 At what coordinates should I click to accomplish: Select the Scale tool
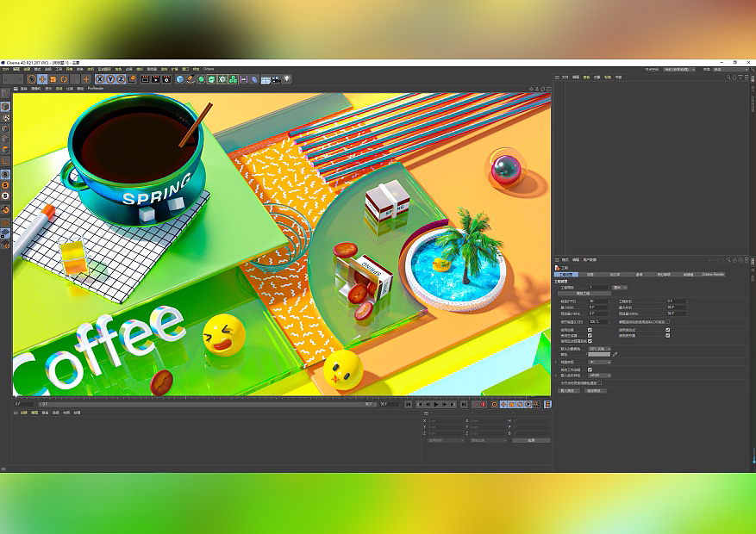point(53,79)
